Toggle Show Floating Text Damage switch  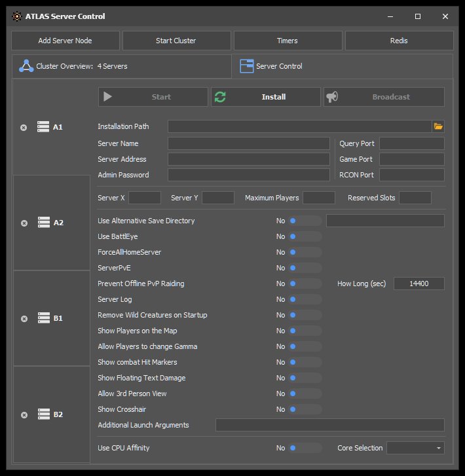[x=305, y=378]
